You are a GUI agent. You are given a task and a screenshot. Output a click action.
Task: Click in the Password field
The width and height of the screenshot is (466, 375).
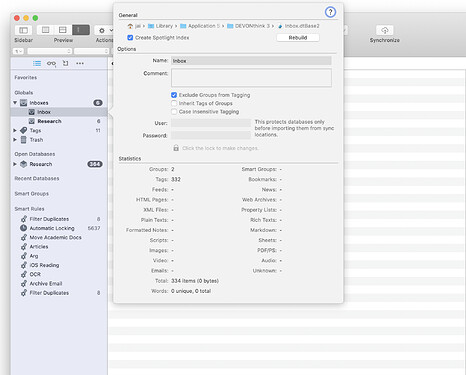(211, 135)
